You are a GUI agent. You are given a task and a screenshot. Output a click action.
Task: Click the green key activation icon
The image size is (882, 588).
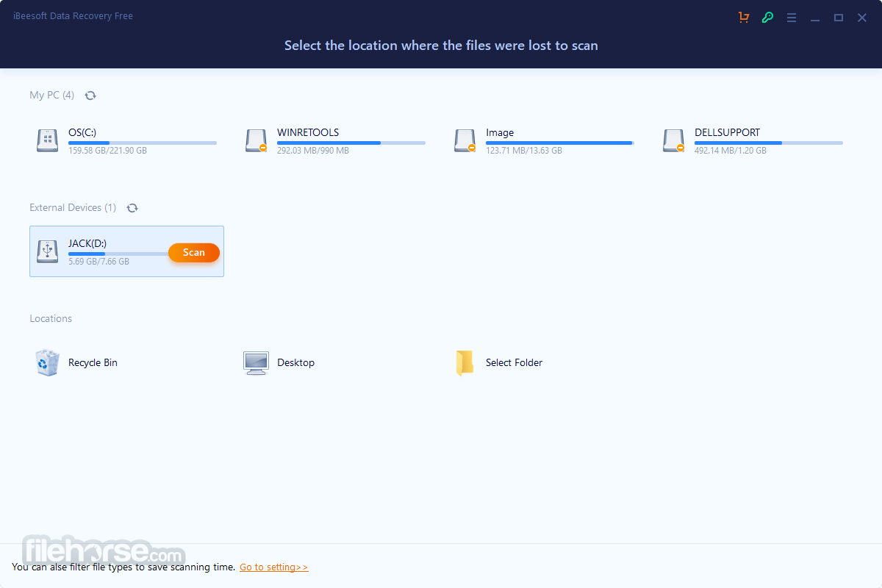pyautogui.click(x=767, y=17)
